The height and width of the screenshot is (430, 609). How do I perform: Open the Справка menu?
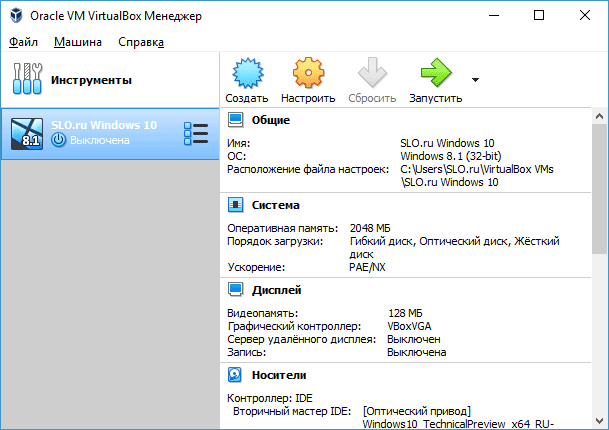point(141,42)
